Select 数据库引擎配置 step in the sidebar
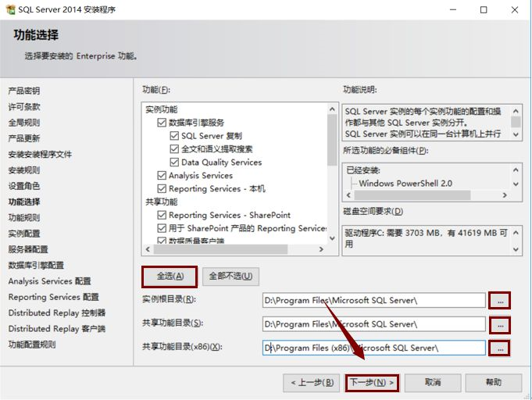 [36, 266]
